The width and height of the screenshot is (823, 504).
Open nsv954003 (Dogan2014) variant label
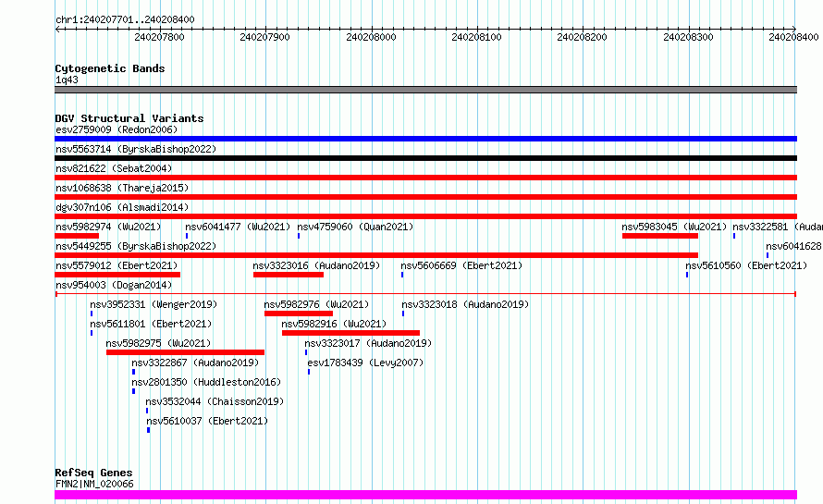point(114,285)
